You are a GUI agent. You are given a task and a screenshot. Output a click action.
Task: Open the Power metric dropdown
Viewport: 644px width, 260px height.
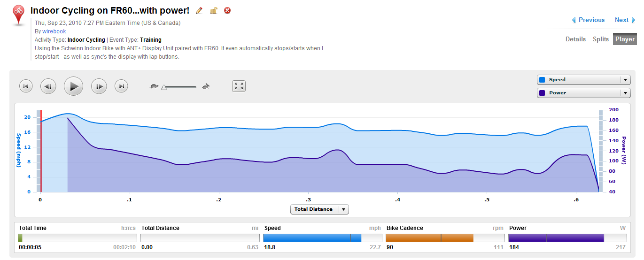[x=584, y=93]
